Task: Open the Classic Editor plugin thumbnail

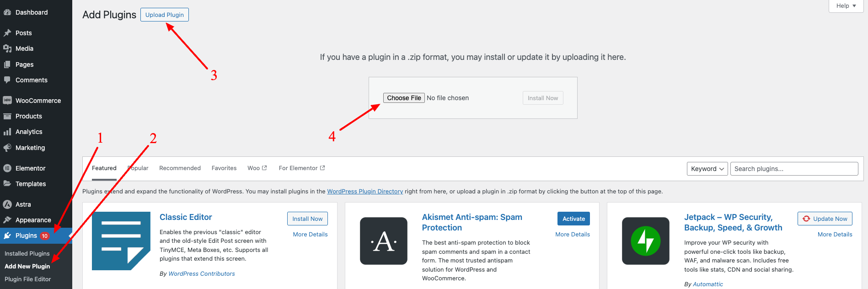Action: coord(121,241)
